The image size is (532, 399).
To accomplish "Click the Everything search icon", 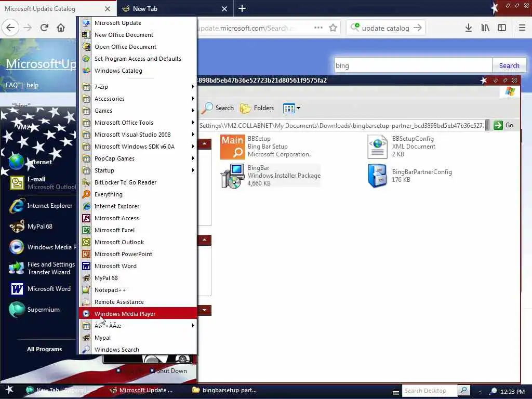I will point(87,194).
